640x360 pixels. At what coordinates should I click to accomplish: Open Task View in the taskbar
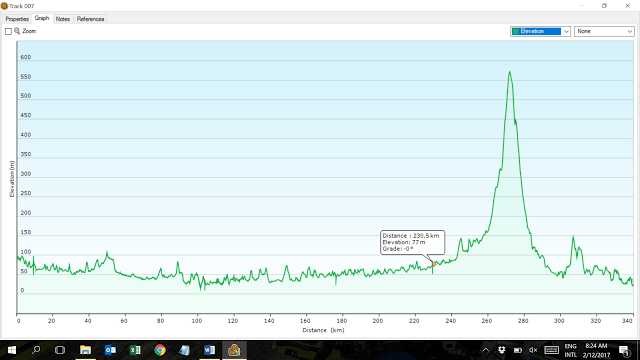click(60, 350)
